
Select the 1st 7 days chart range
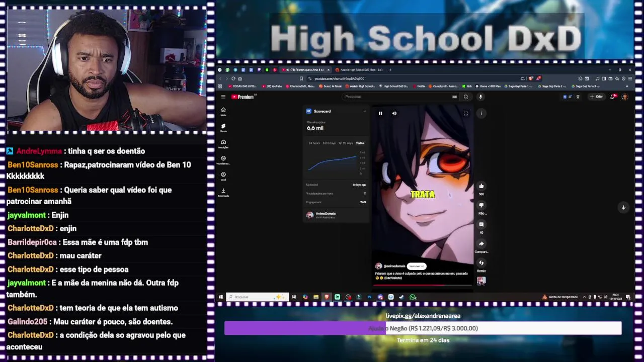coord(329,143)
